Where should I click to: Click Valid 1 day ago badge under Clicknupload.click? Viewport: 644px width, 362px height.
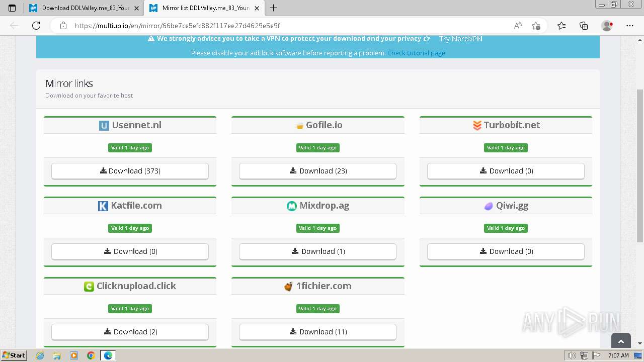click(130, 309)
